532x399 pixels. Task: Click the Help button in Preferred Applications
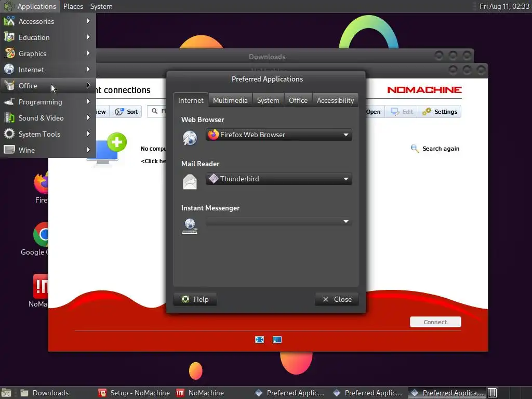(x=195, y=299)
